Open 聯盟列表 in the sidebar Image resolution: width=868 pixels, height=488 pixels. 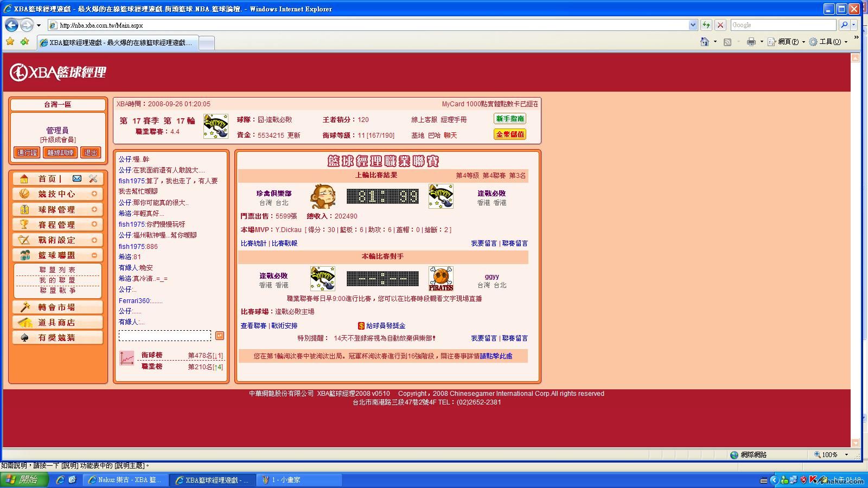point(58,270)
